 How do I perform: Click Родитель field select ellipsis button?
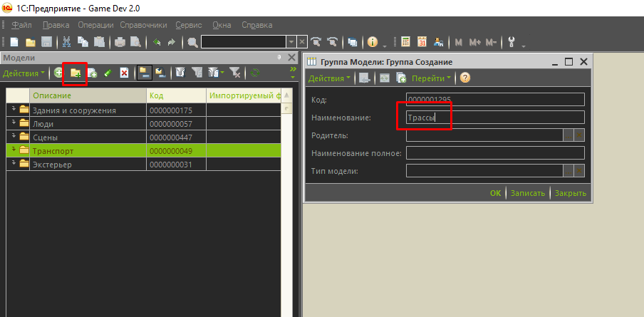point(568,135)
